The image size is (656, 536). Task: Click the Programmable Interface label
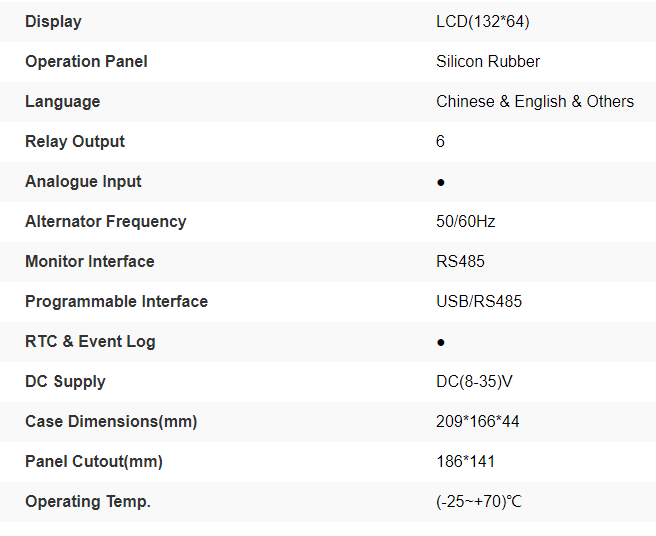pos(116,301)
